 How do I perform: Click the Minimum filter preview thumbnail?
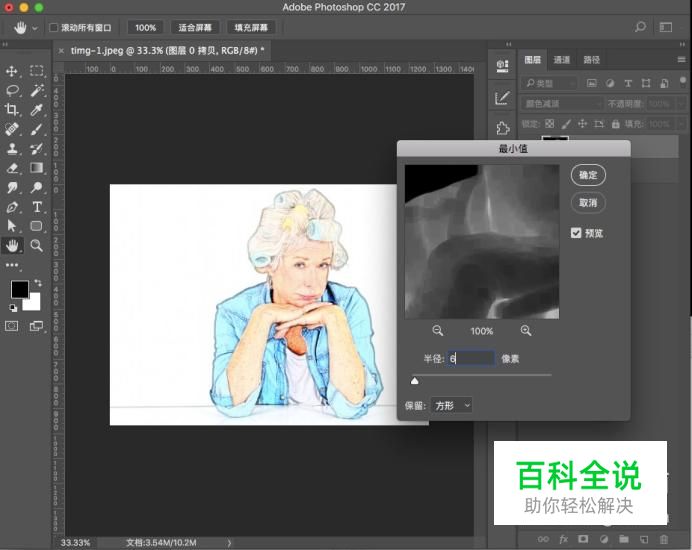482,241
